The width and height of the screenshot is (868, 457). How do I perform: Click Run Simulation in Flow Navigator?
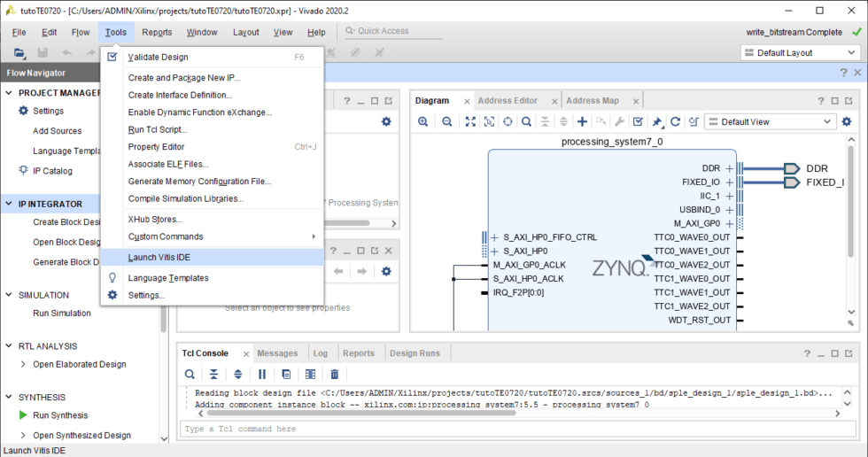pos(61,313)
